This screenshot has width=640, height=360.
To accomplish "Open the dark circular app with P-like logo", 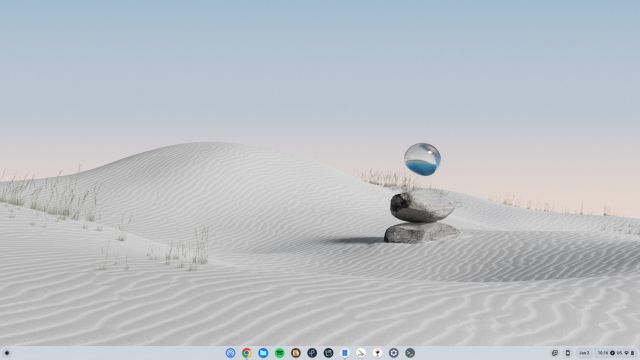I will pos(312,353).
